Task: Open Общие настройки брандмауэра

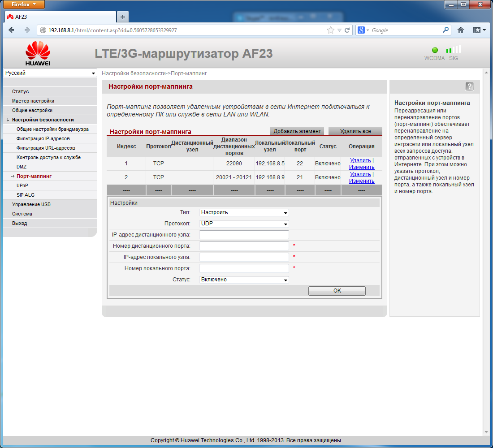Action: pyautogui.click(x=50, y=129)
